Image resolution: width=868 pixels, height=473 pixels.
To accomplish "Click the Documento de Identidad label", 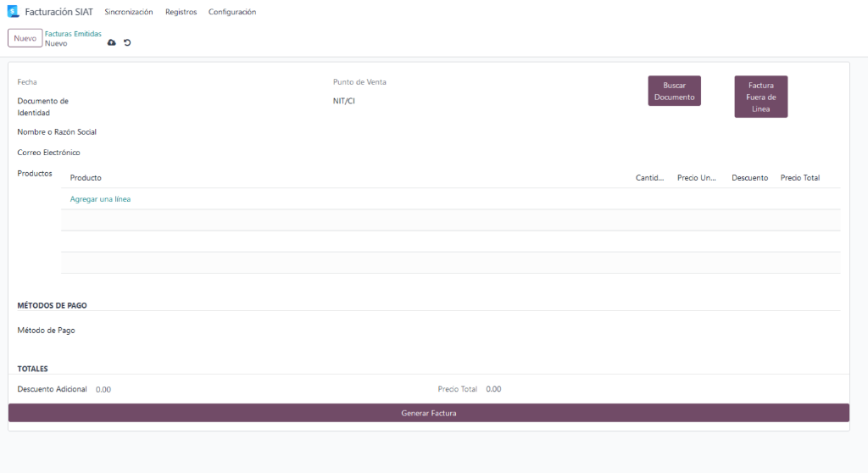I will pos(42,107).
